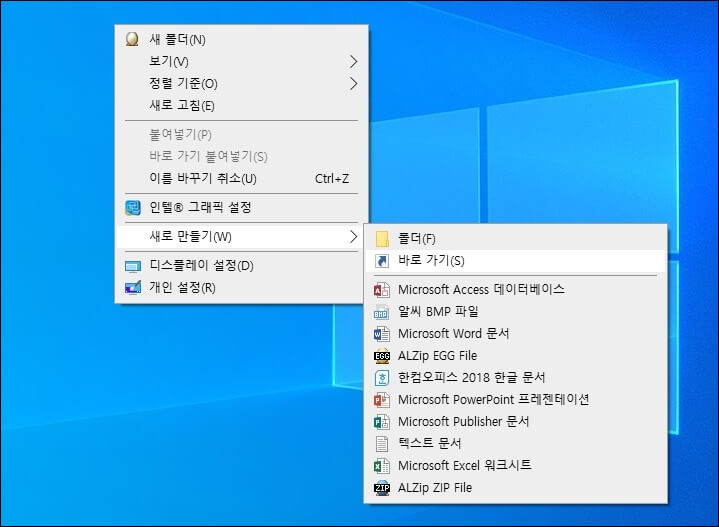
Task: Click the display settings monitor icon
Action: [x=133, y=266]
